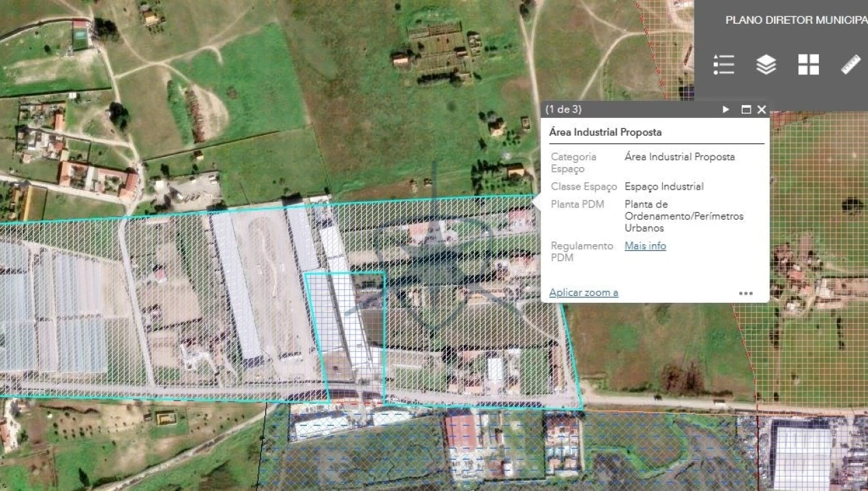This screenshot has width=868, height=491.
Task: Open popup more options ellipsis menu
Action: point(745,293)
